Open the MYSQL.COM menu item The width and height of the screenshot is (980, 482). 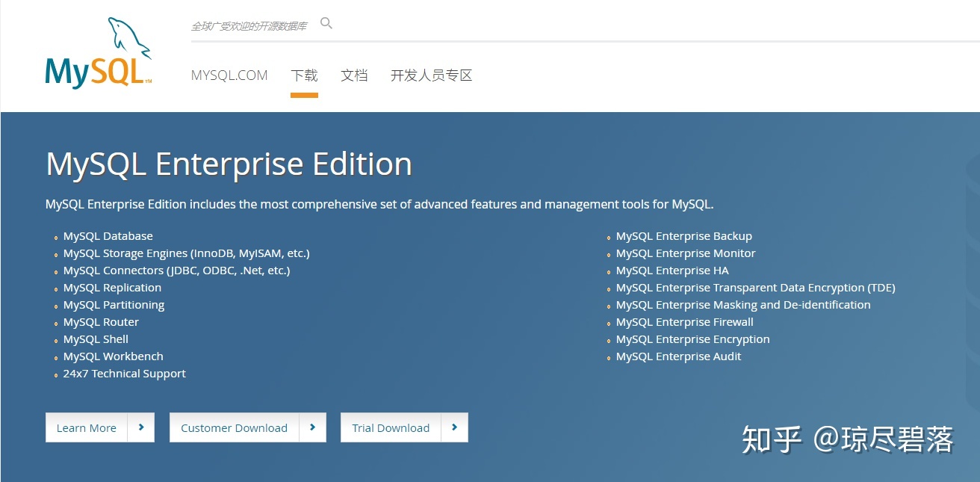pyautogui.click(x=229, y=75)
